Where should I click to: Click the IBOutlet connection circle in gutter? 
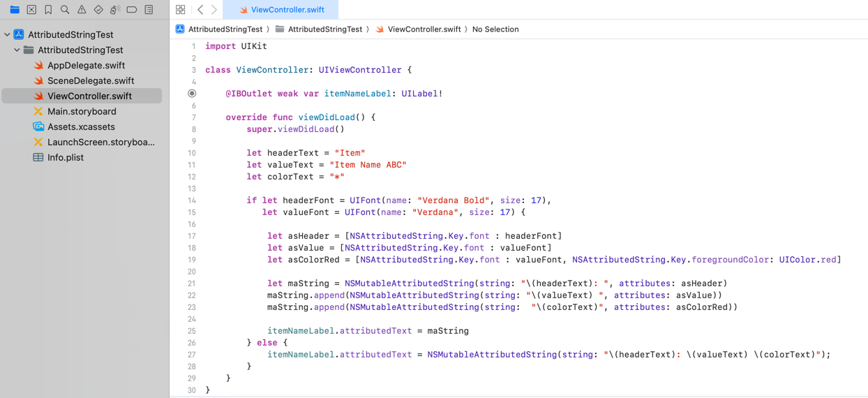(192, 94)
